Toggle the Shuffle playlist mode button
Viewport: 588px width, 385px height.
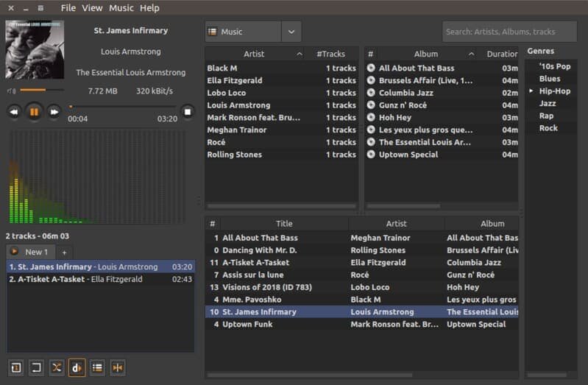(x=57, y=367)
